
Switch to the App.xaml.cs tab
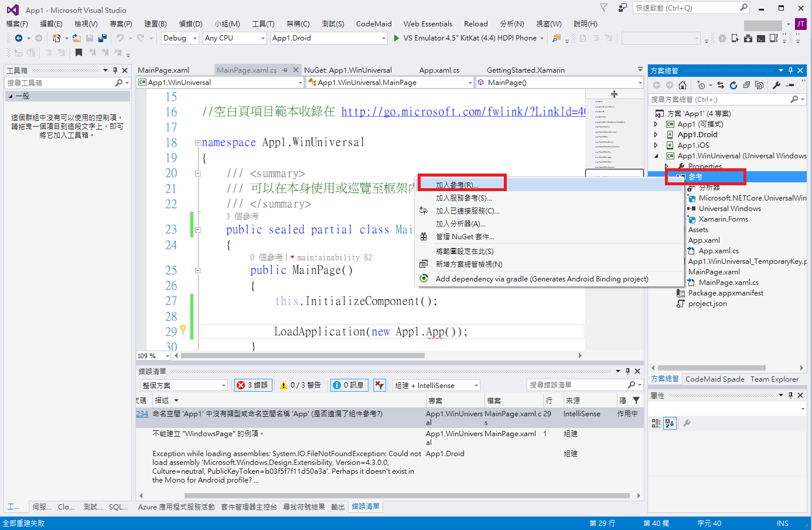(x=439, y=70)
